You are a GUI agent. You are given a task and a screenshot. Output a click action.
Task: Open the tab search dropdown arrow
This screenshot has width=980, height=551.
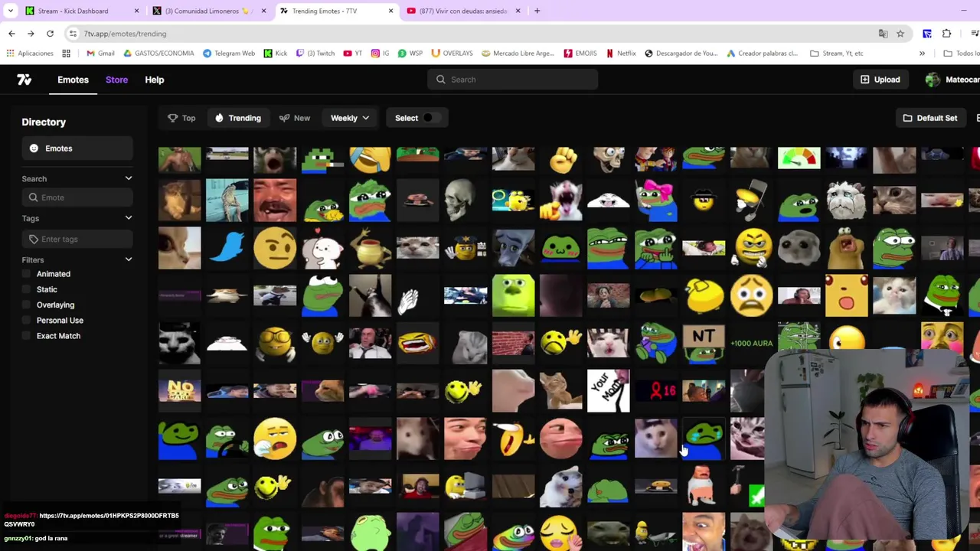click(x=11, y=11)
